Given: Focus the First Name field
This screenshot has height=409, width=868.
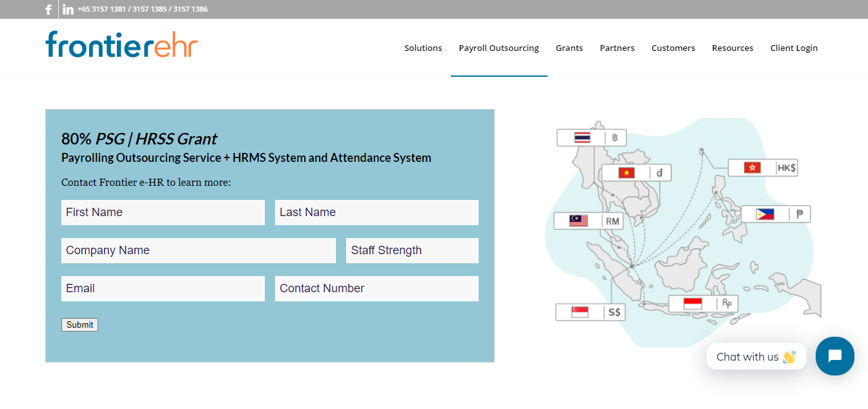Looking at the screenshot, I should 163,212.
